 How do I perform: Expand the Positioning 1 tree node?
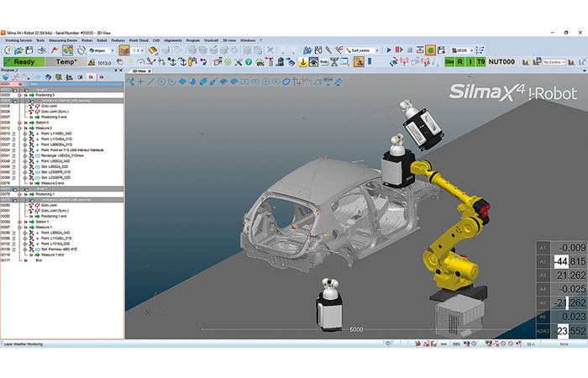tap(20, 194)
